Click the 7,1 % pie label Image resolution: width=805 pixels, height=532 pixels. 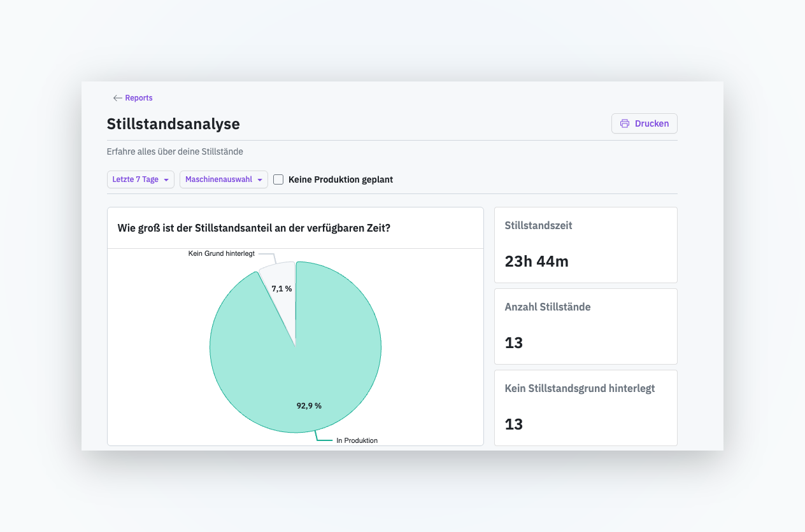click(281, 288)
